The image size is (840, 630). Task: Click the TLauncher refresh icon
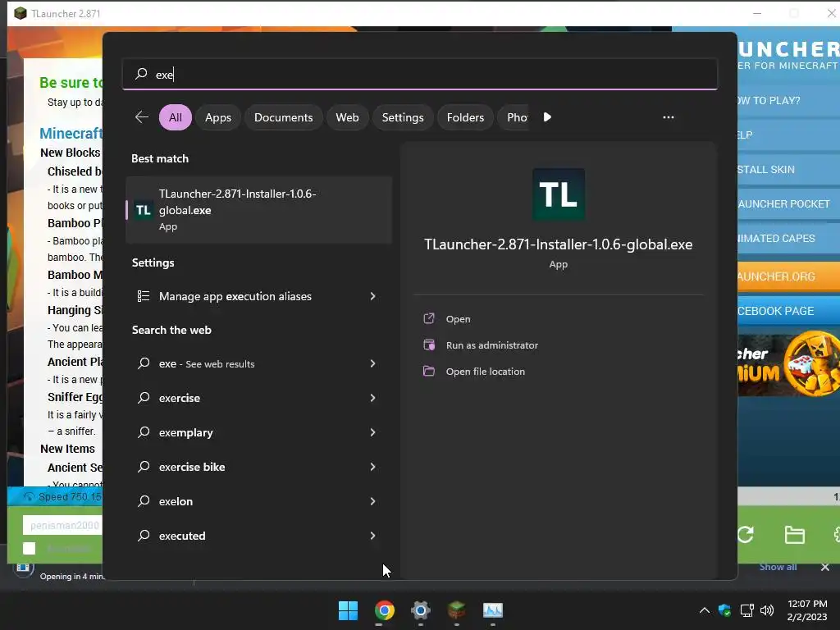[x=746, y=535]
